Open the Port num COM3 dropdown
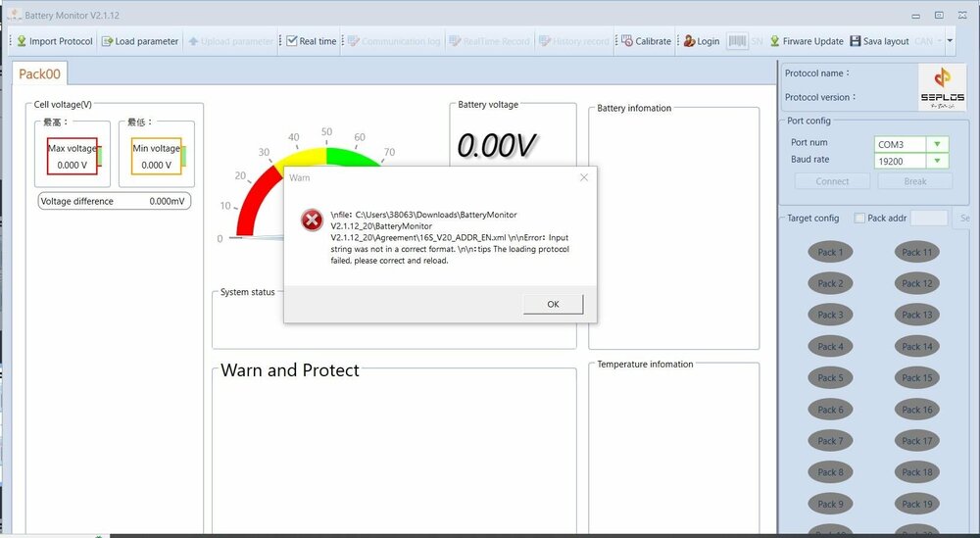Image resolution: width=980 pixels, height=538 pixels. tap(937, 144)
